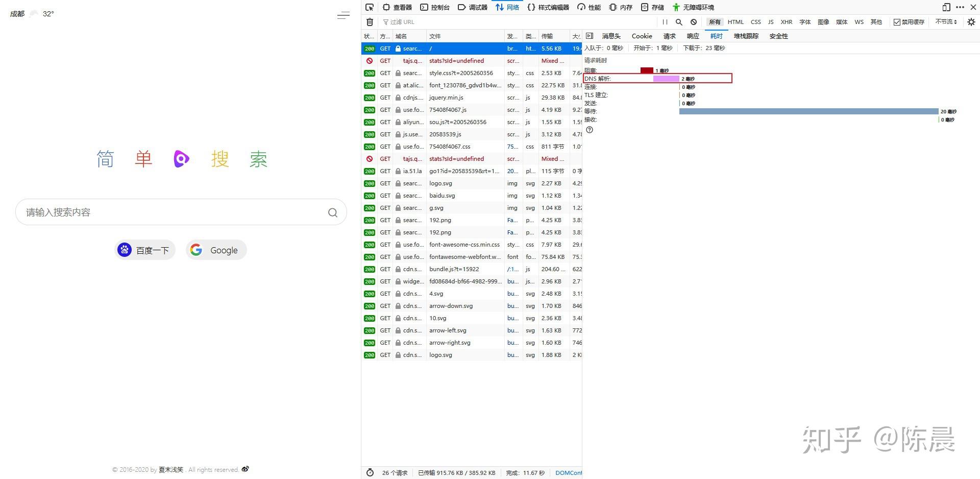Open network search with the magnifier icon
This screenshot has width=980, height=479.
(679, 22)
